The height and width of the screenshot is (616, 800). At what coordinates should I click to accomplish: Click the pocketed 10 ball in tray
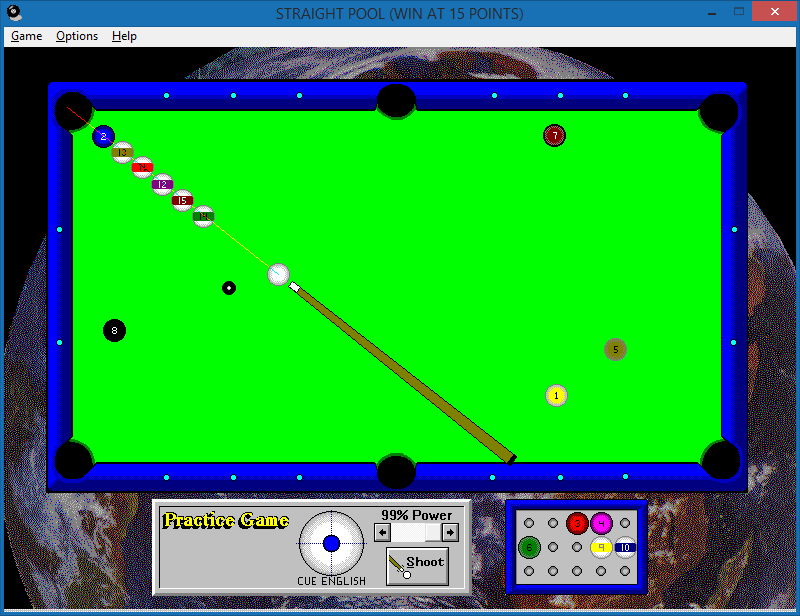pyautogui.click(x=625, y=548)
